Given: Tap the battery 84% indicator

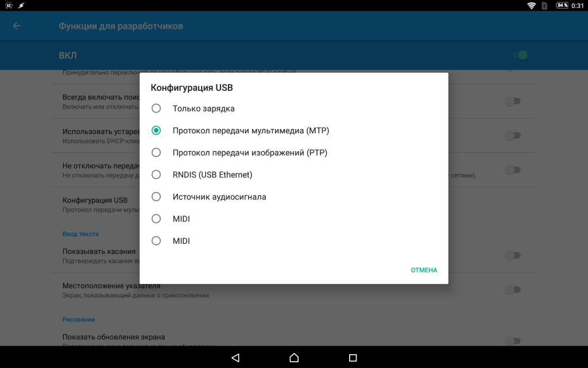Looking at the screenshot, I should (x=562, y=6).
